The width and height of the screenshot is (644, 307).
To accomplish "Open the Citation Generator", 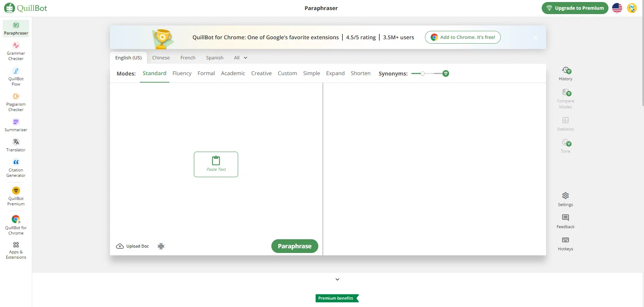I will pos(16,168).
